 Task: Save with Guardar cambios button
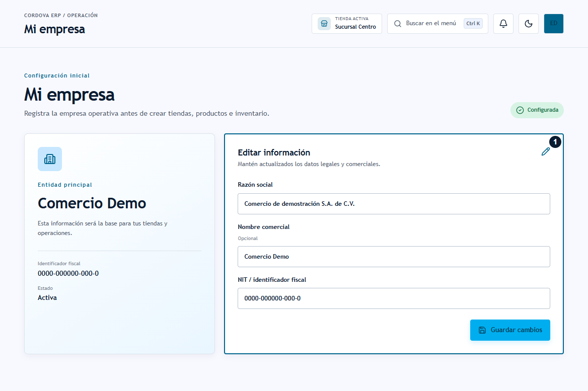coord(510,330)
